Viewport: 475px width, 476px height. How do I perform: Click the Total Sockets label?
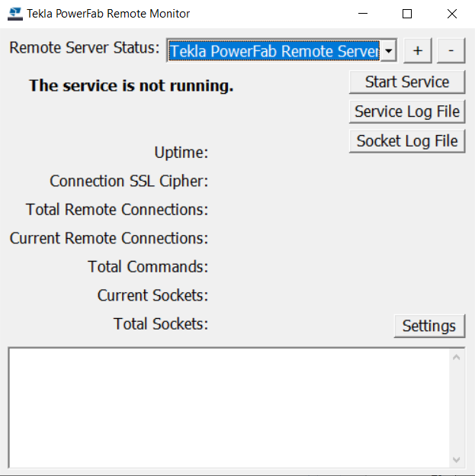160,324
